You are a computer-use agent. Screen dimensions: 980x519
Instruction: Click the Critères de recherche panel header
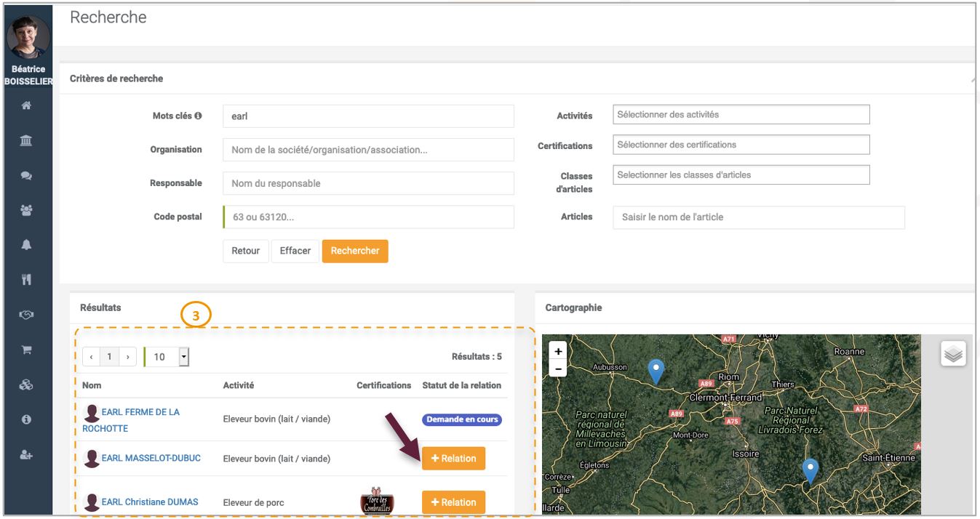[x=116, y=79]
